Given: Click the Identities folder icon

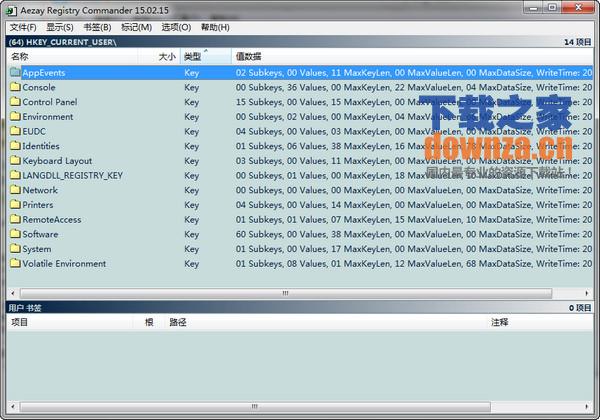Looking at the screenshot, I should (15, 146).
